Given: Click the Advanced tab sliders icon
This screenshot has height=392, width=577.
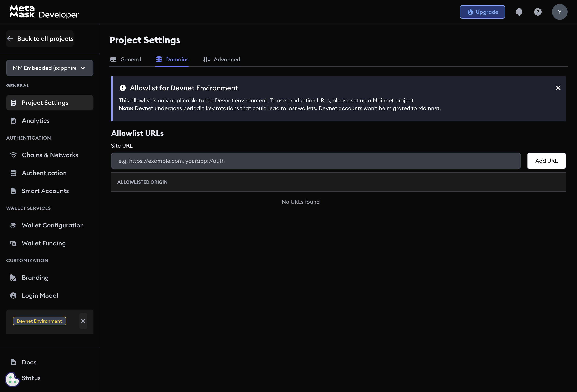Looking at the screenshot, I should 207,60.
